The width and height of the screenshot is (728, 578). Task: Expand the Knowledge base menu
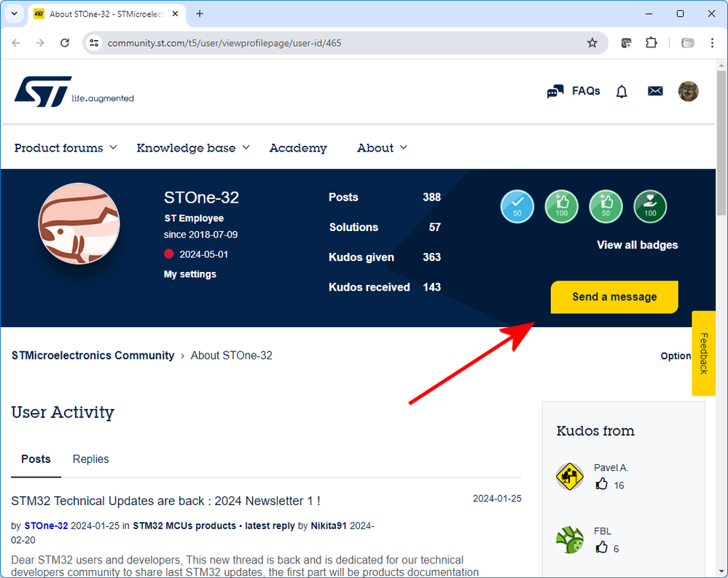(193, 148)
